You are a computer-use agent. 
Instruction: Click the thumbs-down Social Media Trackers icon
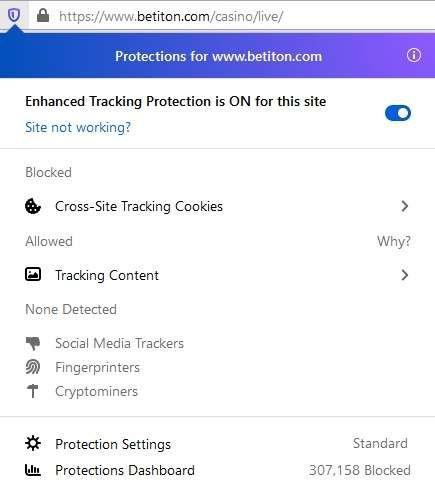[33, 343]
